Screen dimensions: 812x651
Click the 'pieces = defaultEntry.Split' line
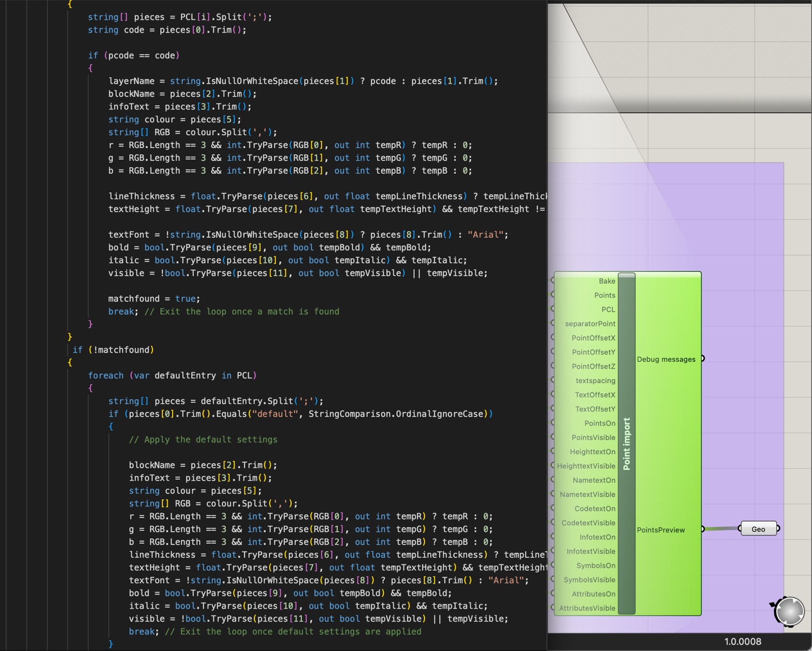(x=215, y=401)
